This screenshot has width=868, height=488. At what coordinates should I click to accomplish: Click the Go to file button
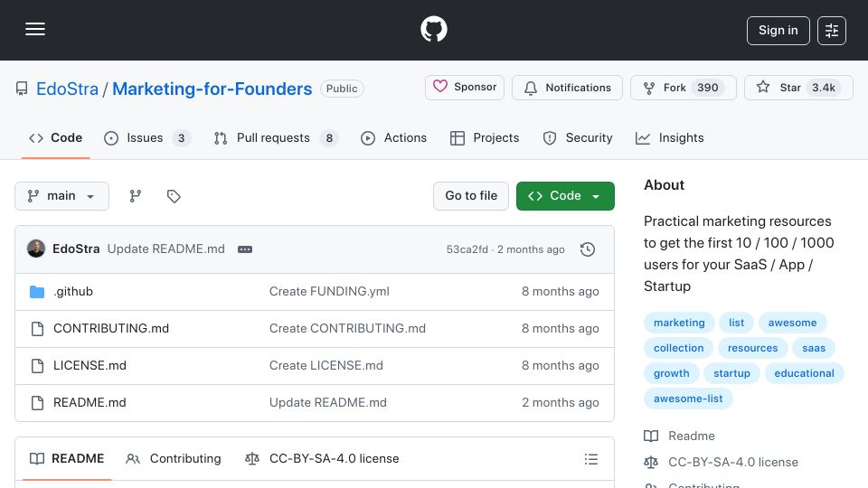click(x=470, y=196)
